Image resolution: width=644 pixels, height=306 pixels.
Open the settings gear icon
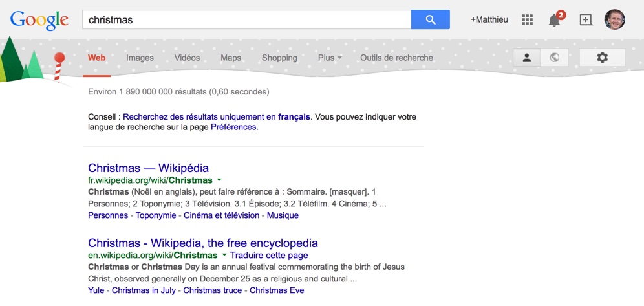(x=602, y=58)
